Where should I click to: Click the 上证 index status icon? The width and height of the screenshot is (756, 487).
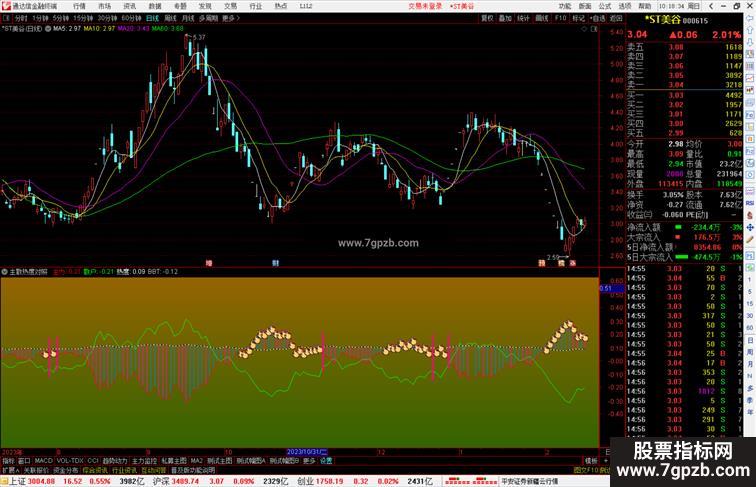click(x=5, y=481)
